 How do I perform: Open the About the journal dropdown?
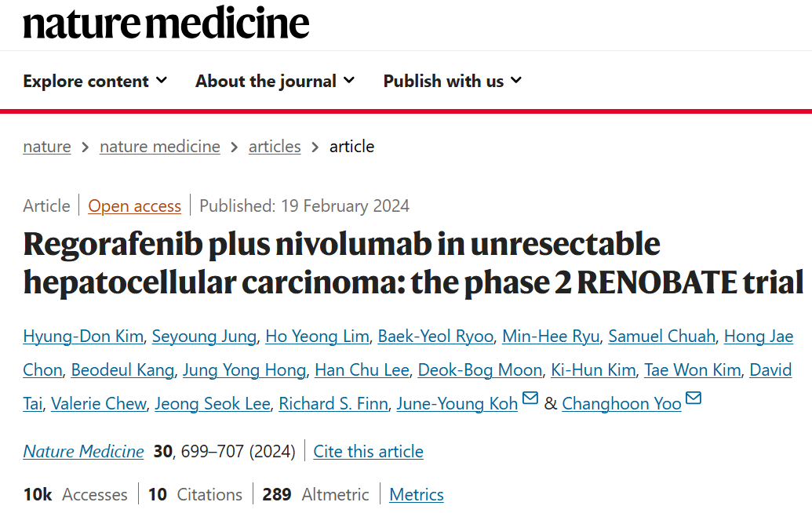275,81
